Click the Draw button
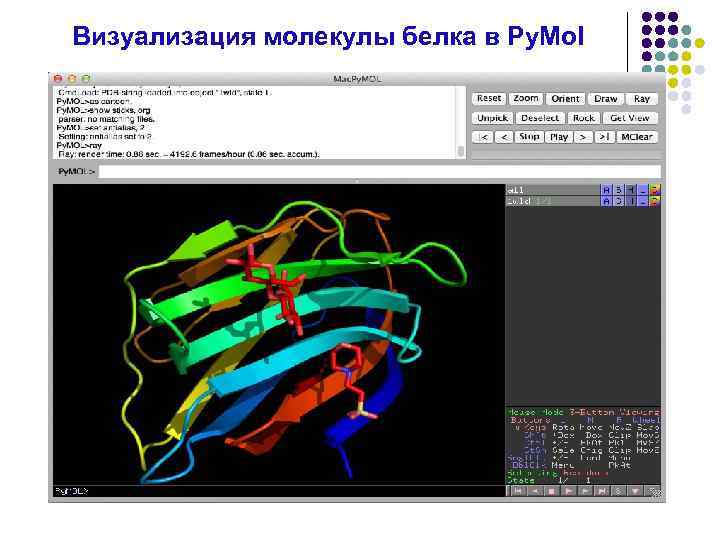The width and height of the screenshot is (720, 540). [x=606, y=99]
